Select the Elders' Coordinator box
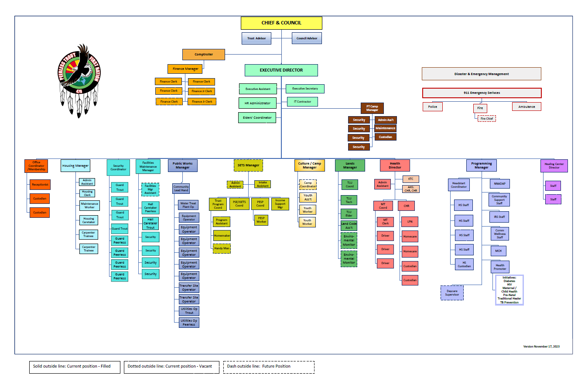This screenshot has height=392, width=588. (x=257, y=118)
